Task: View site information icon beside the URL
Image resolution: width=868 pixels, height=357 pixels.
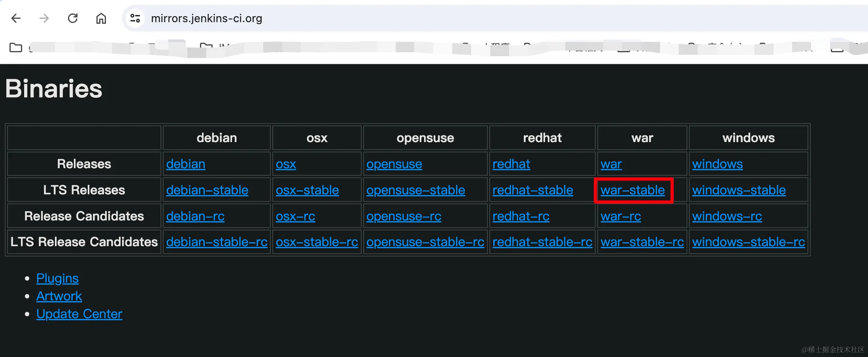Action: 135,18
